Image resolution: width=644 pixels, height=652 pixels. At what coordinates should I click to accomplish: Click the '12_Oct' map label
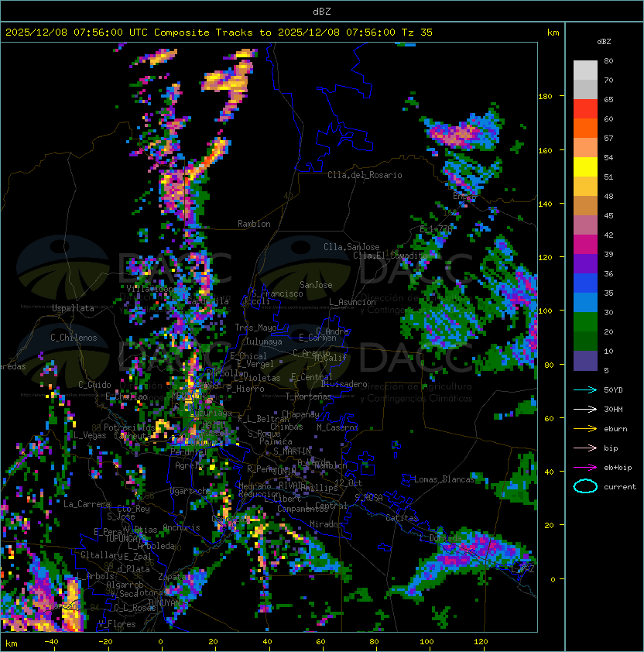tap(348, 483)
